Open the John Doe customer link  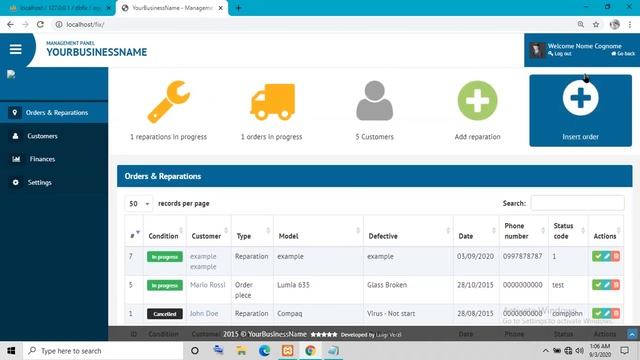[204, 313]
